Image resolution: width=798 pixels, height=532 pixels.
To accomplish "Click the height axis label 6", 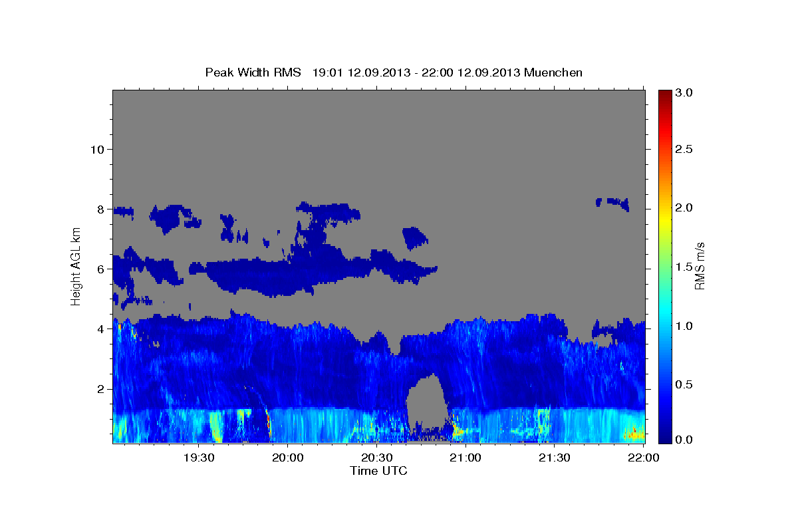I will coord(100,269).
